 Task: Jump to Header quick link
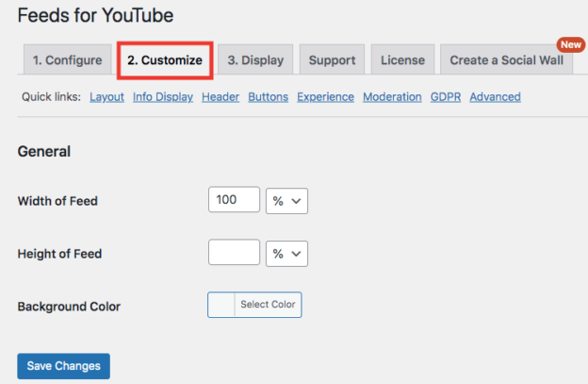point(220,97)
